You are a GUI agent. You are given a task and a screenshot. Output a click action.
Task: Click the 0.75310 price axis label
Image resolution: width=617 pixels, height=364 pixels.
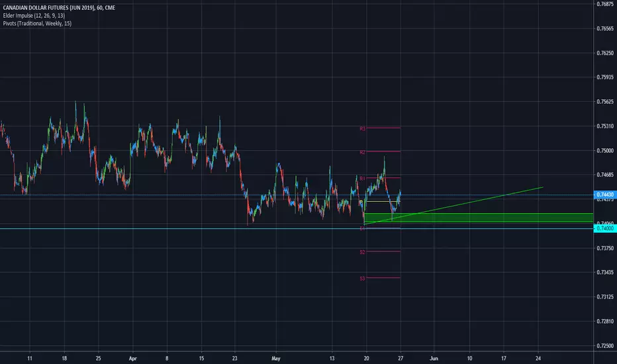[605, 126]
